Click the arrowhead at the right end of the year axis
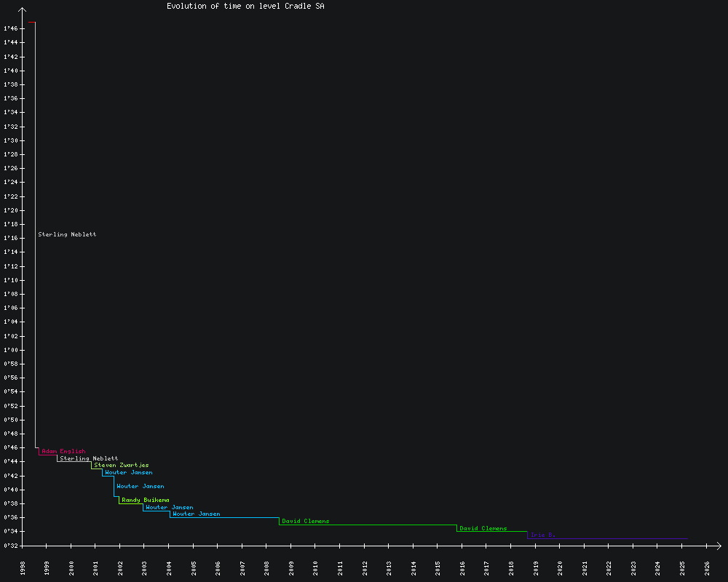Viewport: 728px width, 582px height. pyautogui.click(x=718, y=545)
